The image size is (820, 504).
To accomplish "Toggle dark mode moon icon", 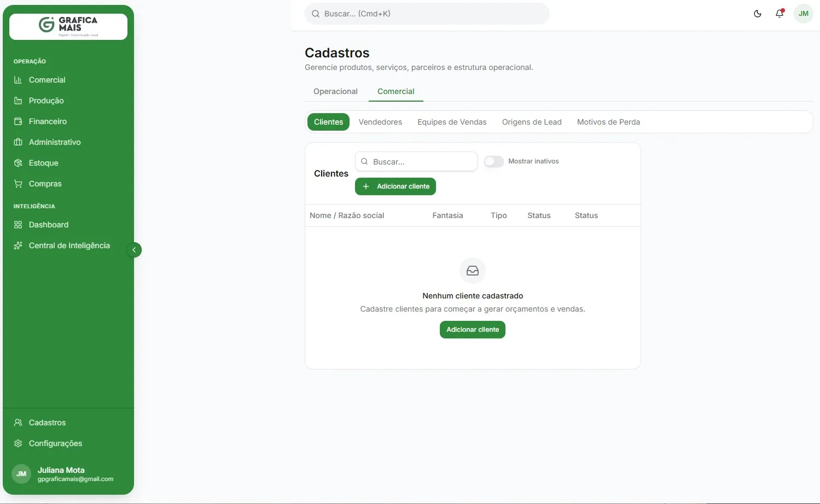I will (758, 14).
